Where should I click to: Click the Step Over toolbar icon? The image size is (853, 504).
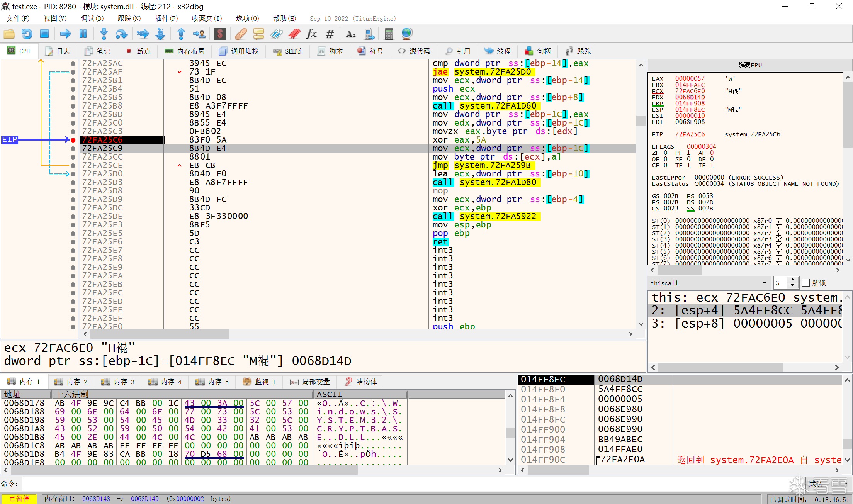point(121,34)
